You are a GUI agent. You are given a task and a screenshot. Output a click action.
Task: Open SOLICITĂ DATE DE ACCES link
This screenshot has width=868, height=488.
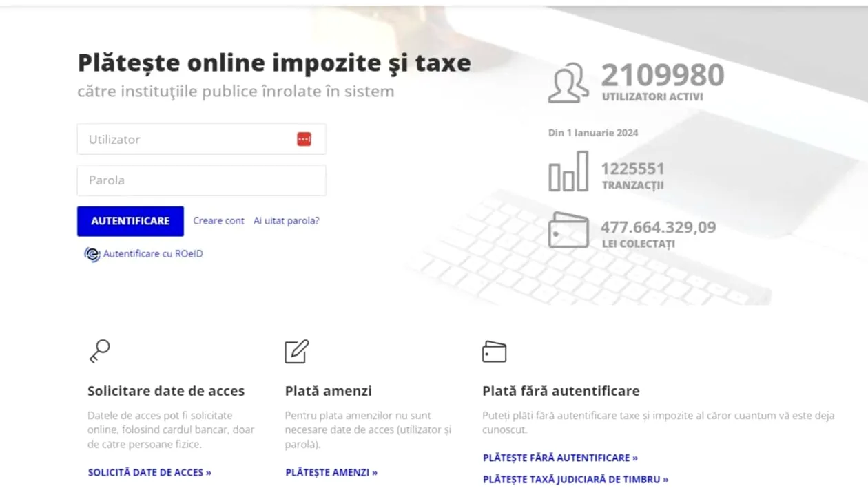[x=149, y=472]
